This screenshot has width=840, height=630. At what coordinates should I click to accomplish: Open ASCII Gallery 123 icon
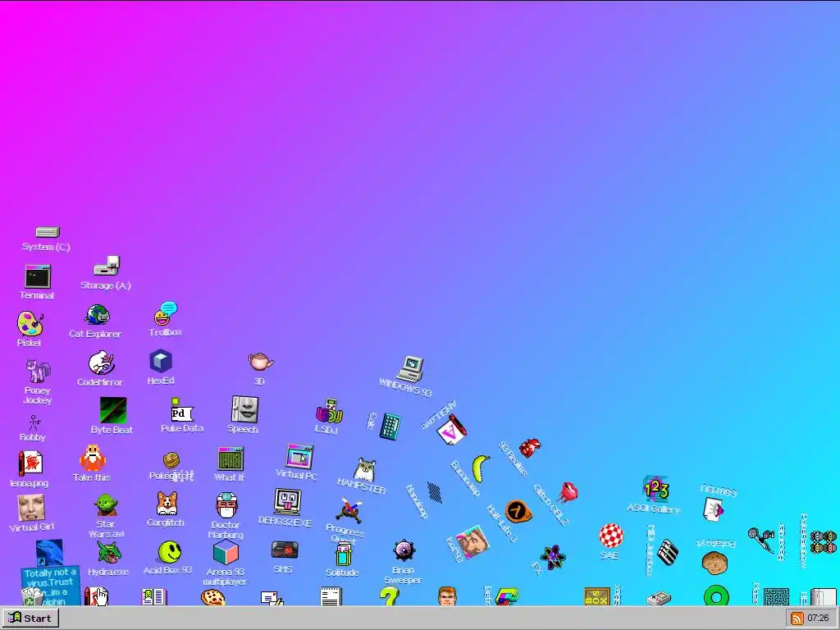tap(656, 488)
